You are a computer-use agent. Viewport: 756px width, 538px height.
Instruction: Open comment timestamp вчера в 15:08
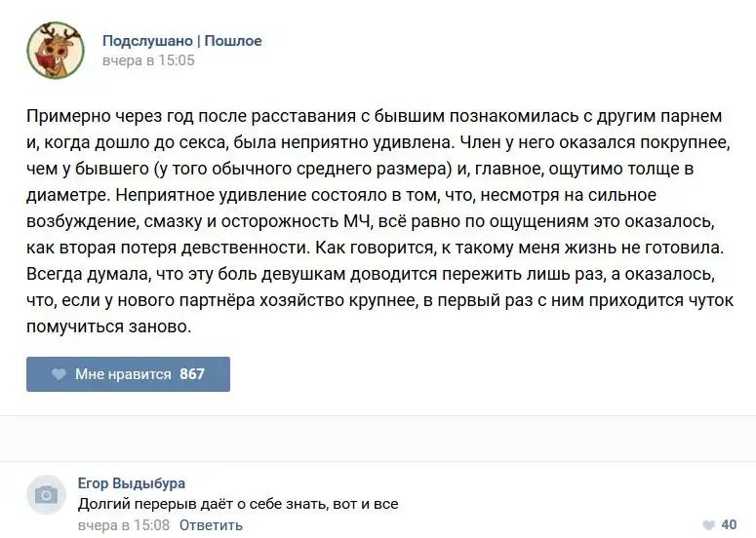point(123,525)
